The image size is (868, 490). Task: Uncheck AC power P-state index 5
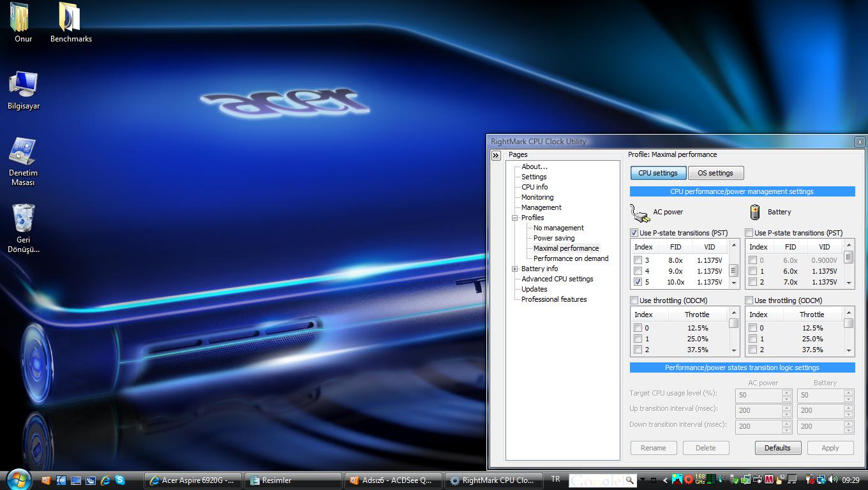(638, 282)
